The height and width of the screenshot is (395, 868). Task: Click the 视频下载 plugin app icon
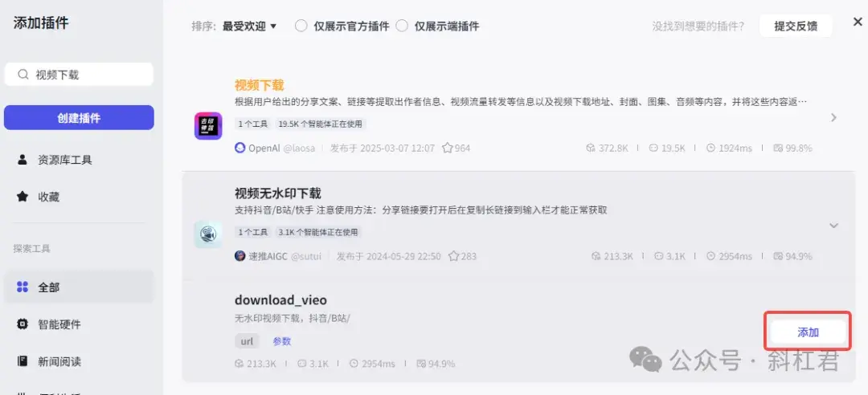(208, 126)
